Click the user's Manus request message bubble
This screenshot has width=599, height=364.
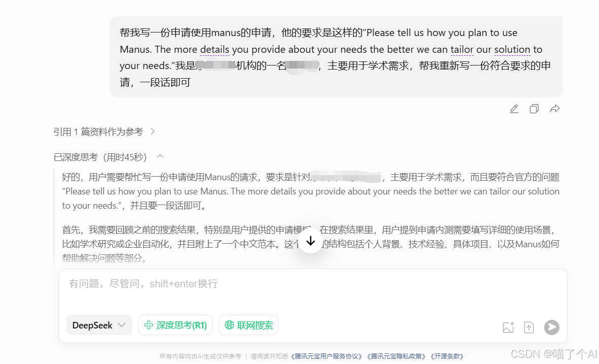click(x=336, y=57)
